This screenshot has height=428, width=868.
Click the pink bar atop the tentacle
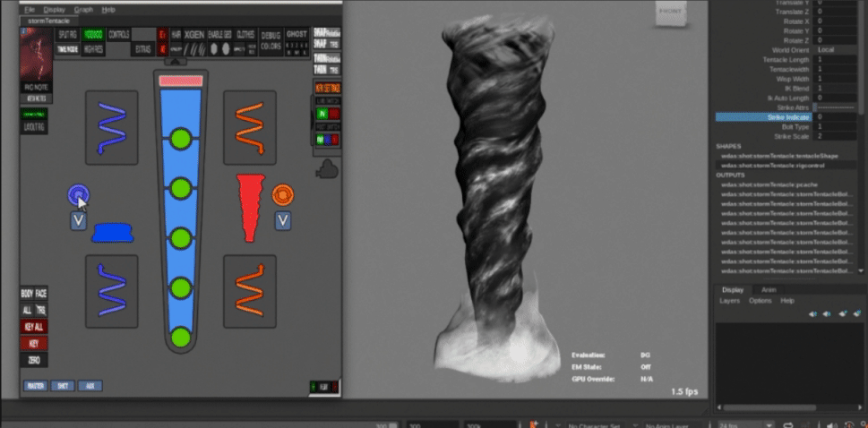coord(181,81)
